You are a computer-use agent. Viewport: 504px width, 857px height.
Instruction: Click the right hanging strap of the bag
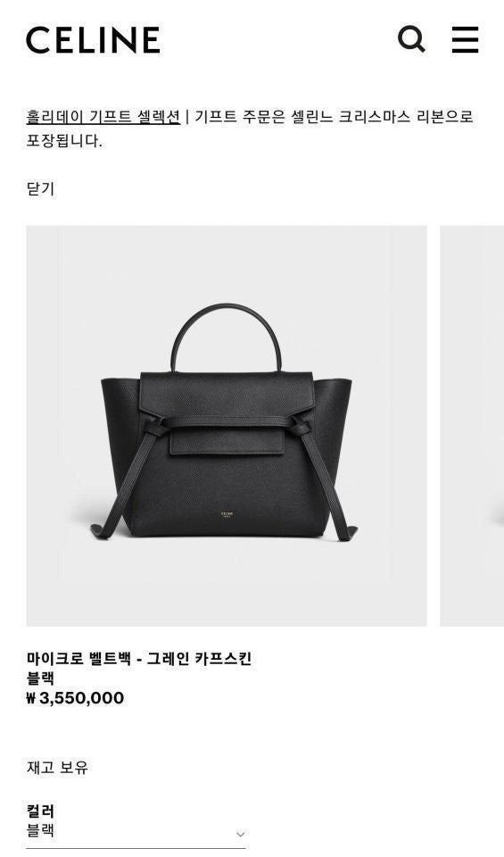pos(326,477)
